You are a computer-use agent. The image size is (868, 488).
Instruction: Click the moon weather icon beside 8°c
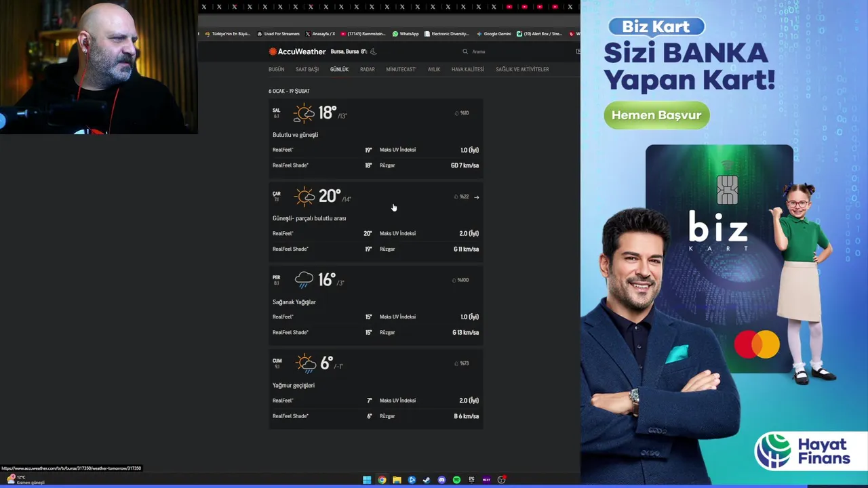373,52
